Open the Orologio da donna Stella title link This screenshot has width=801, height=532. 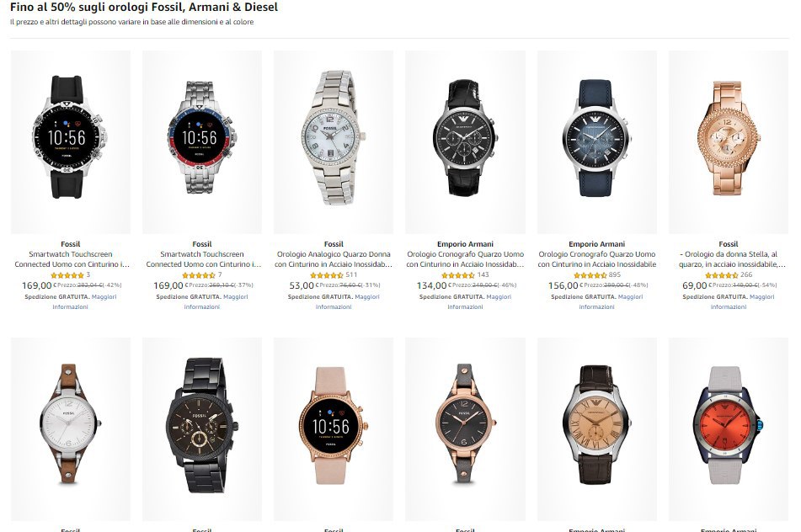(x=729, y=259)
